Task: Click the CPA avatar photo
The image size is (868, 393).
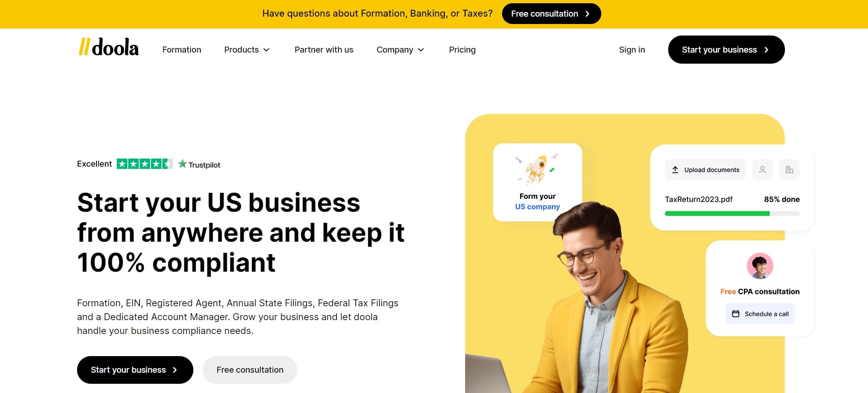Action: 760,266
